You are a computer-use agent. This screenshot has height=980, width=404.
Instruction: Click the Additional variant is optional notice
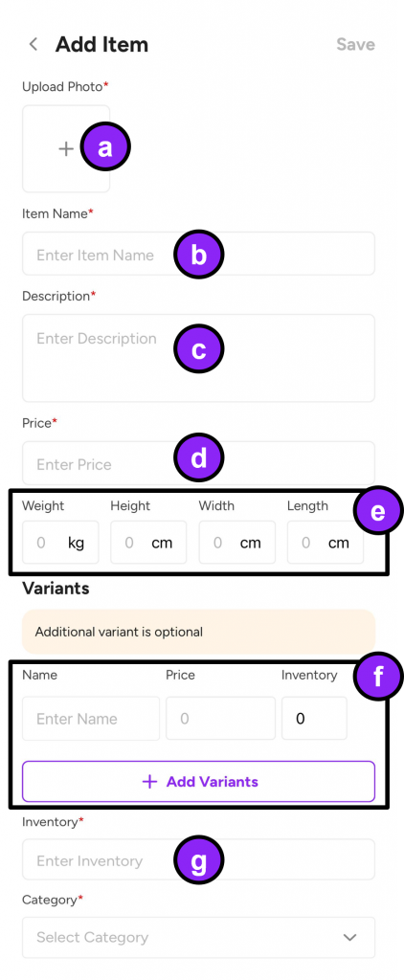pyautogui.click(x=198, y=632)
